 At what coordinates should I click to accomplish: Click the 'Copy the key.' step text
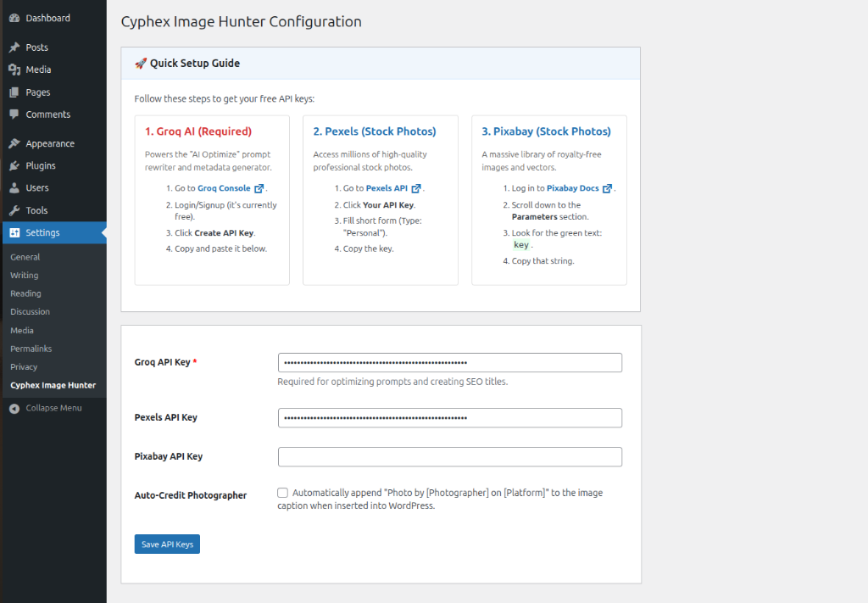coord(368,248)
